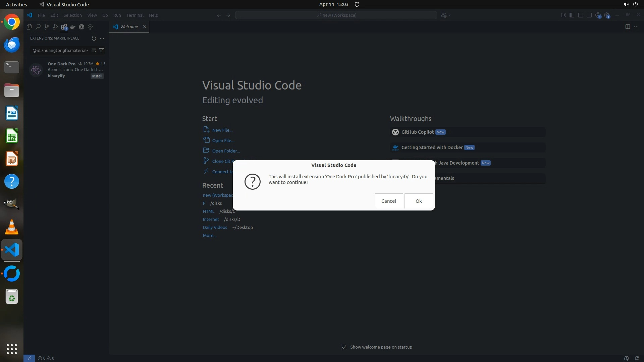
Task: Uncheck Show welcome page on startup
Action: 344,347
